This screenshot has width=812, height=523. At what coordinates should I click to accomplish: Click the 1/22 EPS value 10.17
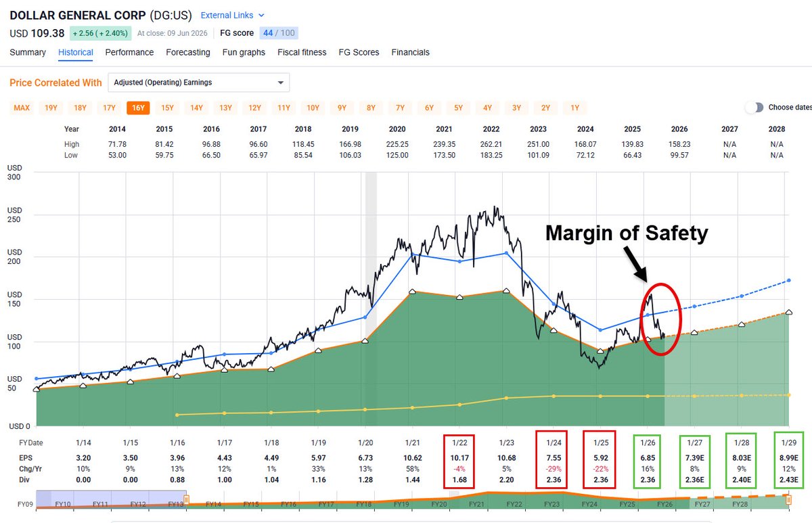459,458
